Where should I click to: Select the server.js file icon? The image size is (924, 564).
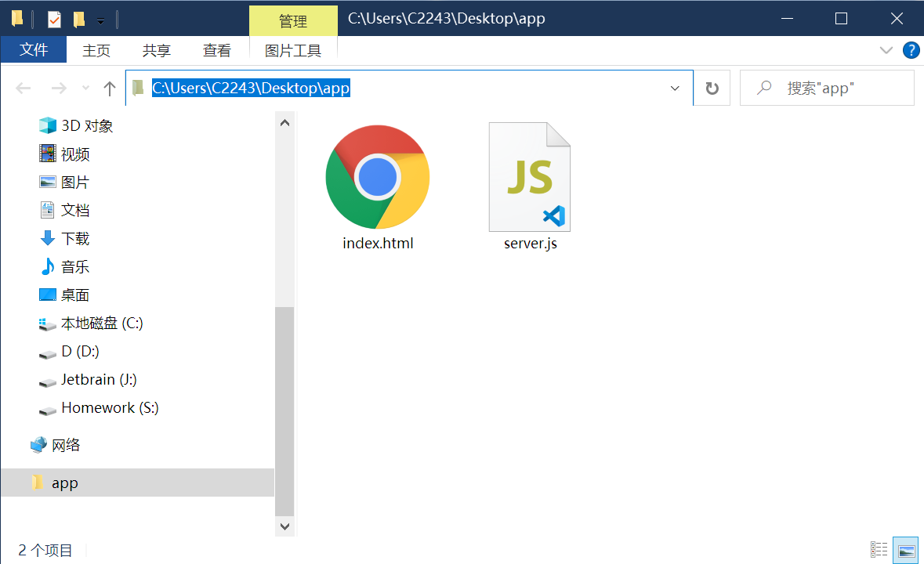click(529, 176)
